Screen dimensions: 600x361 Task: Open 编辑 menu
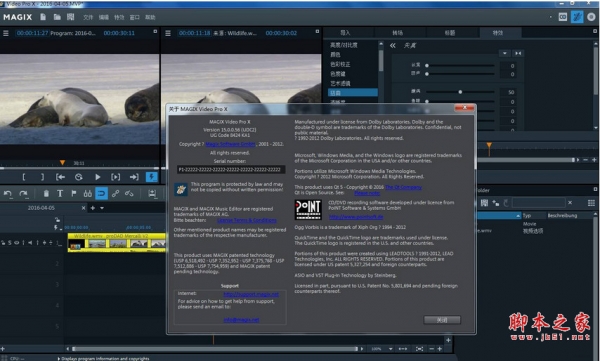tap(104, 18)
